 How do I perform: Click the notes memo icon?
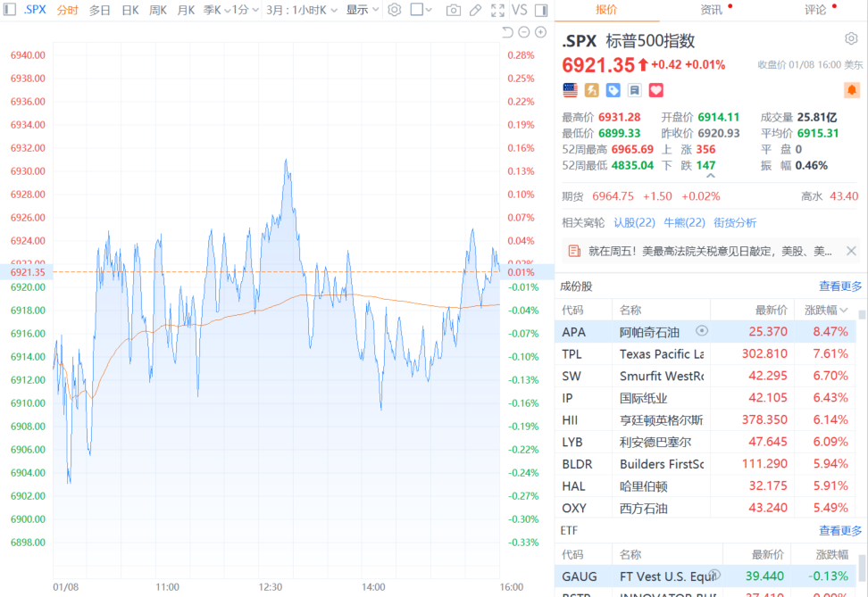634,90
